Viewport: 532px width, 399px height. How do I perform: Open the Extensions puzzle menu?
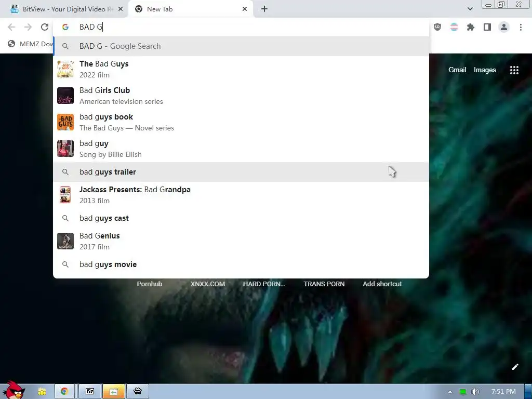click(x=471, y=27)
